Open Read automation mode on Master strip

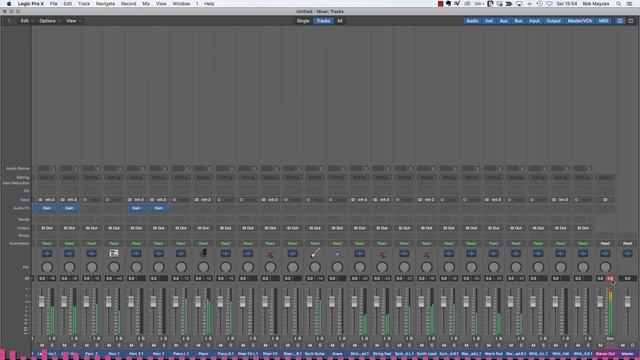coord(627,243)
